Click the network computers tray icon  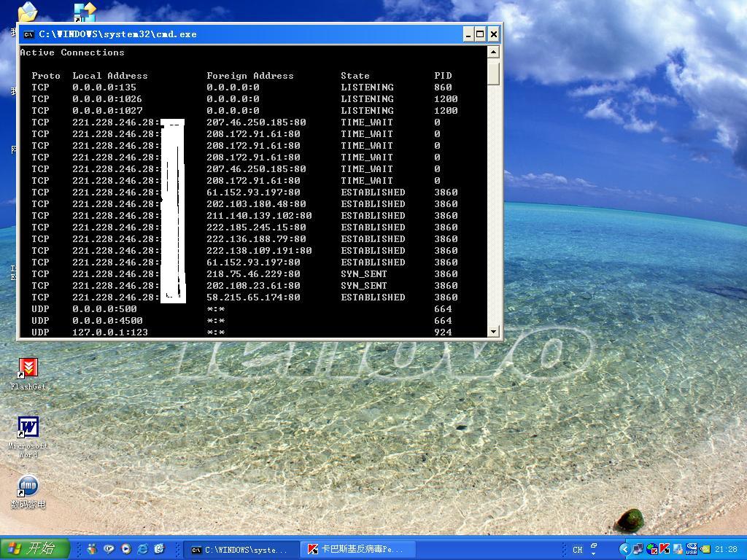click(x=638, y=549)
